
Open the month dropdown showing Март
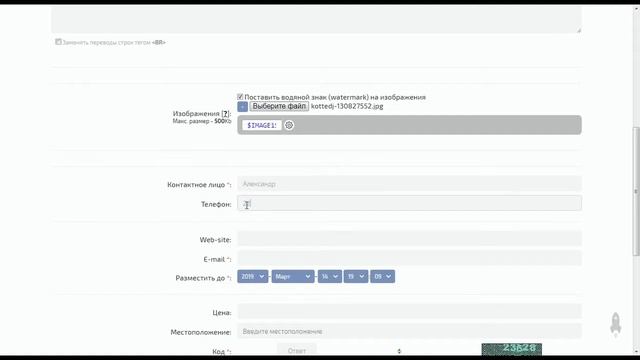[x=293, y=276]
